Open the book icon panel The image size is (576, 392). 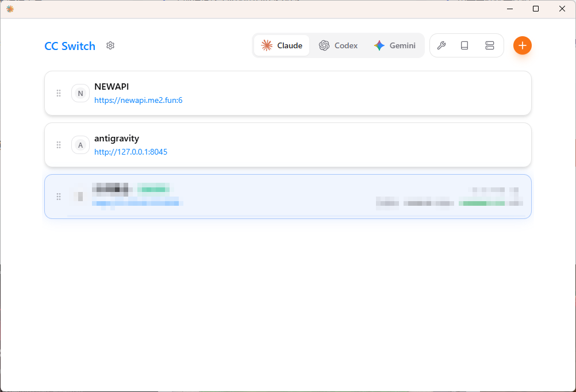(464, 45)
